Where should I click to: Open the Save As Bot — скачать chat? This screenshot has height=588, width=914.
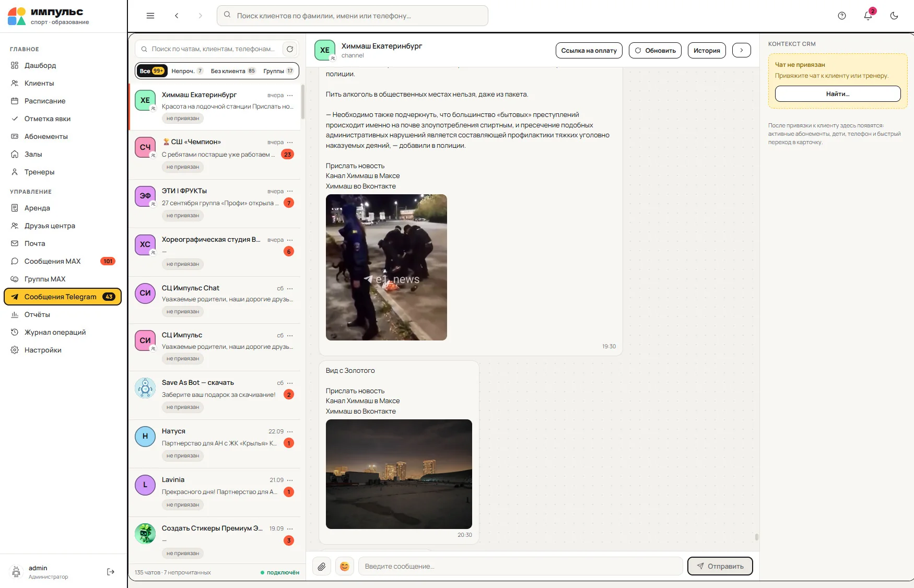pos(215,395)
